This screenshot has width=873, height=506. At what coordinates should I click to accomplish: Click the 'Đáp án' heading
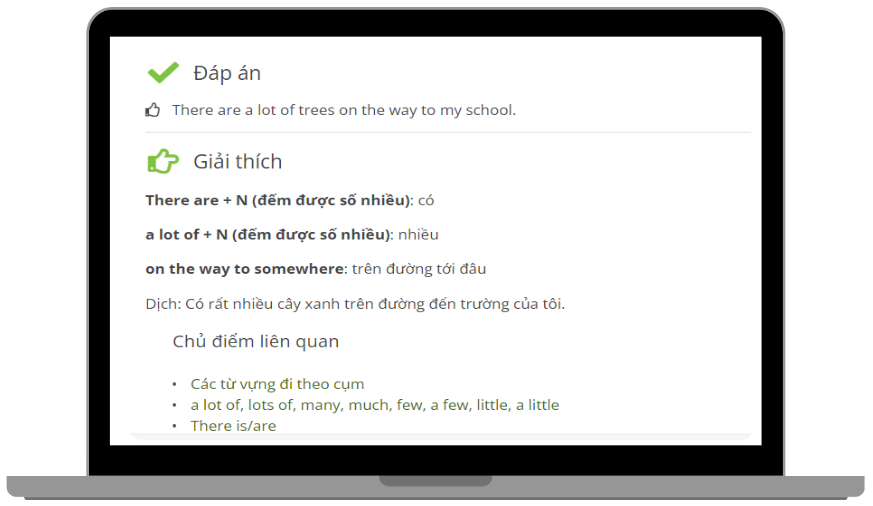227,73
